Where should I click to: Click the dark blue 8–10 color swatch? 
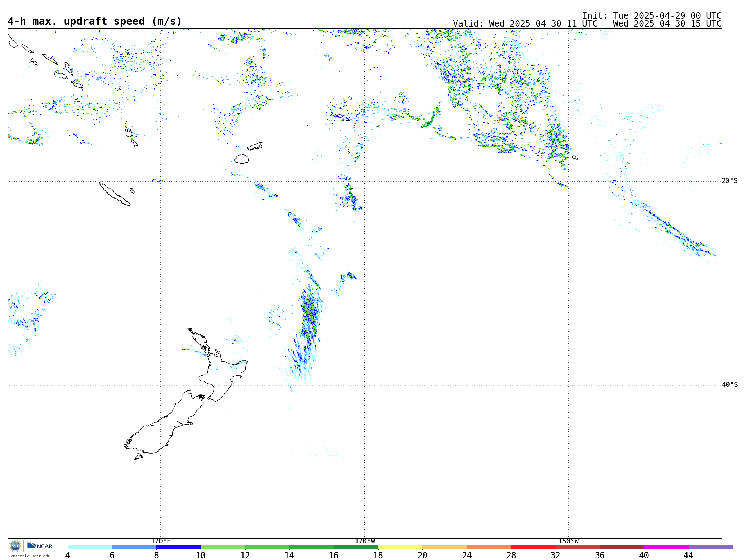178,547
